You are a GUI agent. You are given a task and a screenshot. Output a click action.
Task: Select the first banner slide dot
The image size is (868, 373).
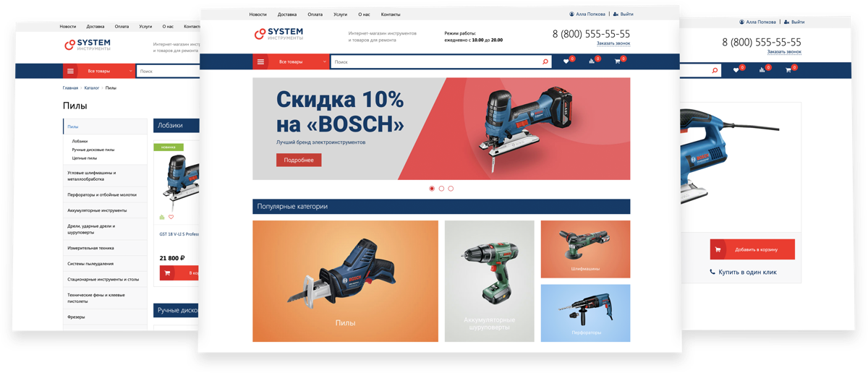(x=432, y=189)
